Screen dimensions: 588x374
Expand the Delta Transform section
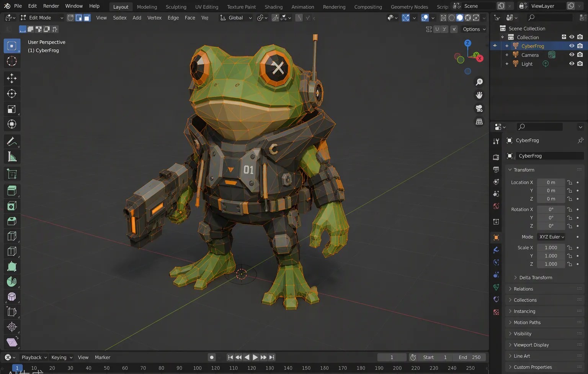532,277
